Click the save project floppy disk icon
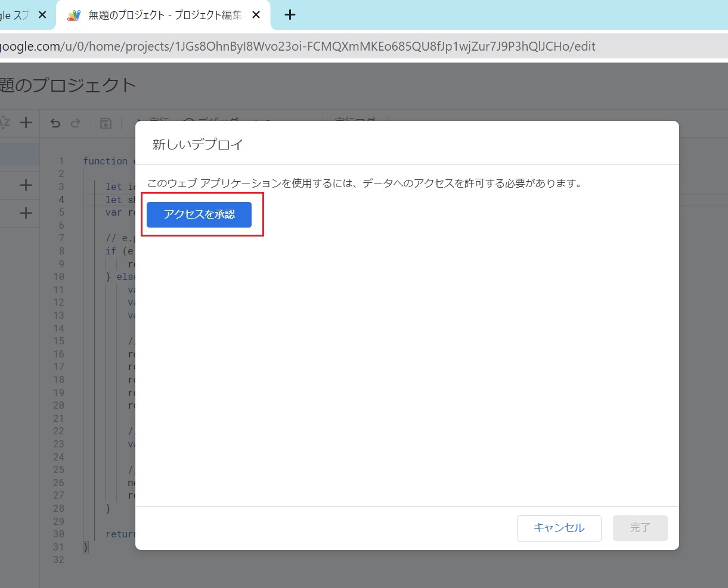 [x=106, y=123]
